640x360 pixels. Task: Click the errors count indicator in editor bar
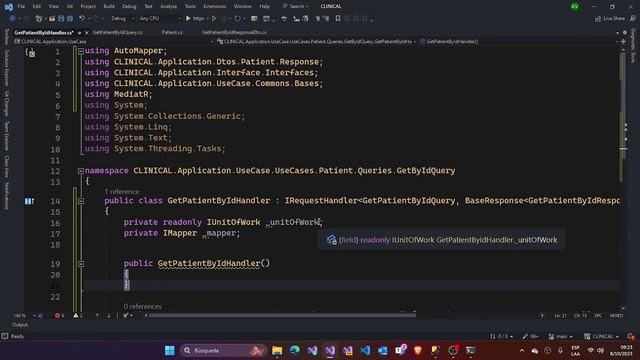coord(60,316)
